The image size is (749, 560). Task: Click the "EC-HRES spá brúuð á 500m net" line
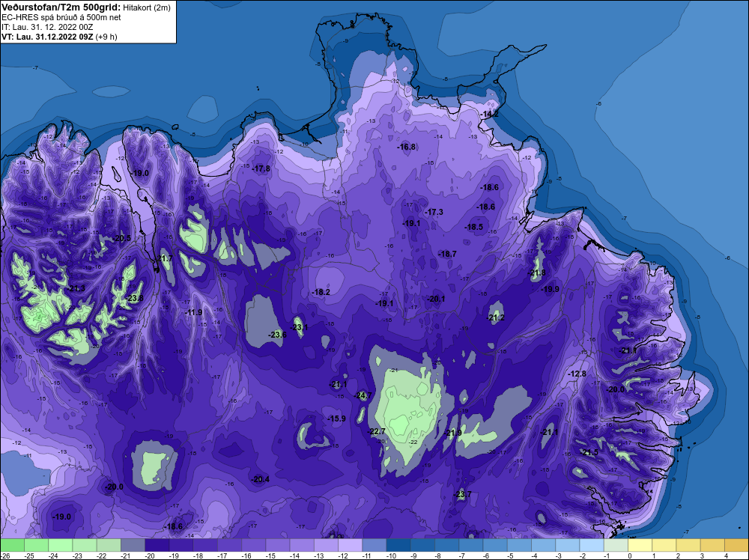point(61,17)
